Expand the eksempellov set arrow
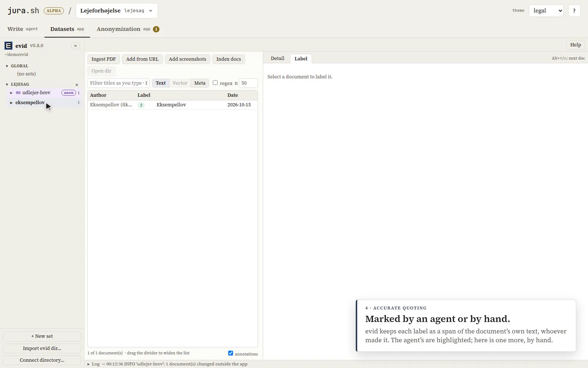Viewport: 588px width, 368px height. (11, 103)
